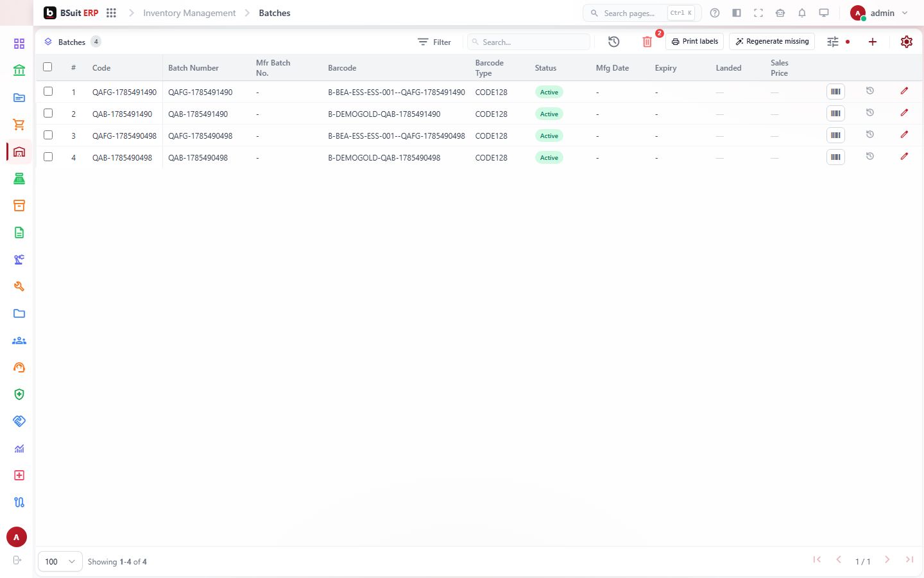Image resolution: width=924 pixels, height=578 pixels.
Task: Open the orange archive box sidebar icon
Action: 19,206
